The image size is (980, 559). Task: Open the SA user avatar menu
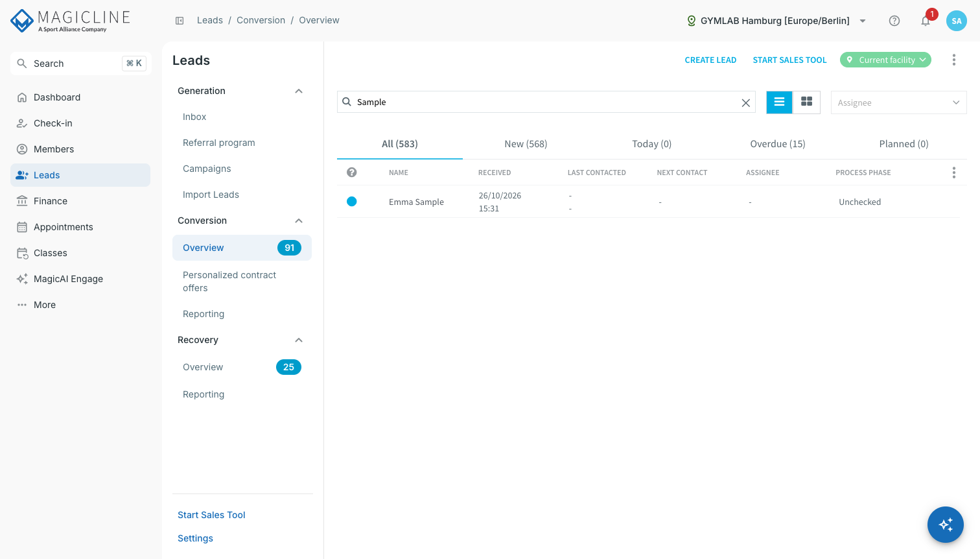pyautogui.click(x=957, y=21)
